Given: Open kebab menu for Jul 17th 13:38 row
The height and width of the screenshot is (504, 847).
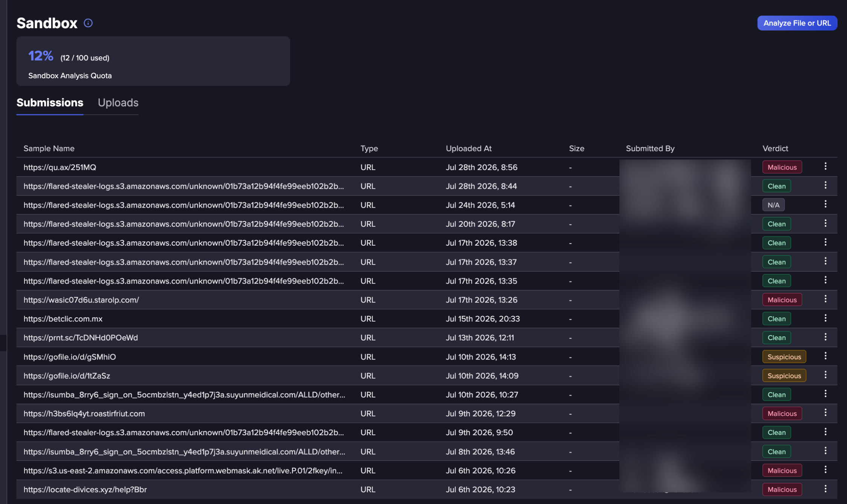Looking at the screenshot, I should point(825,242).
